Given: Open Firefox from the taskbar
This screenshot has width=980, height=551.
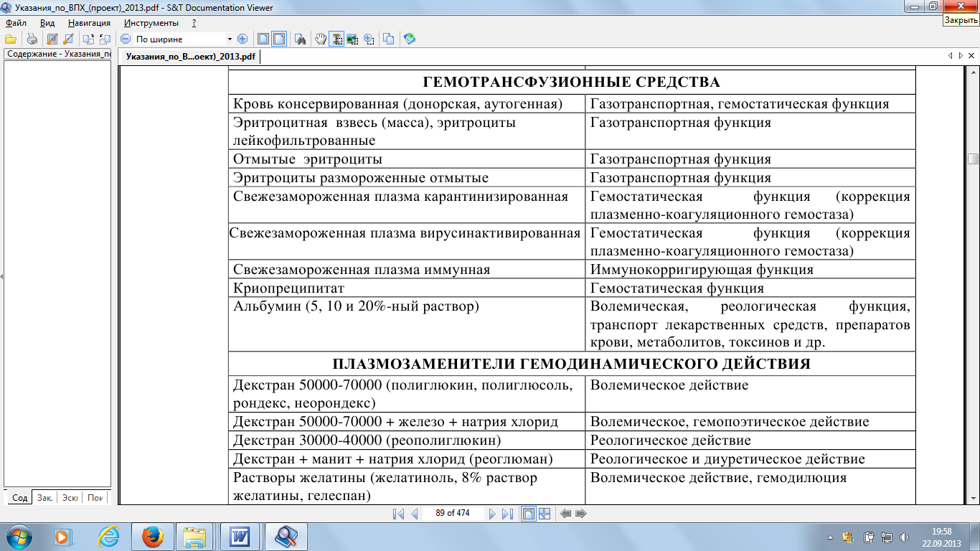Looking at the screenshot, I should 153,536.
